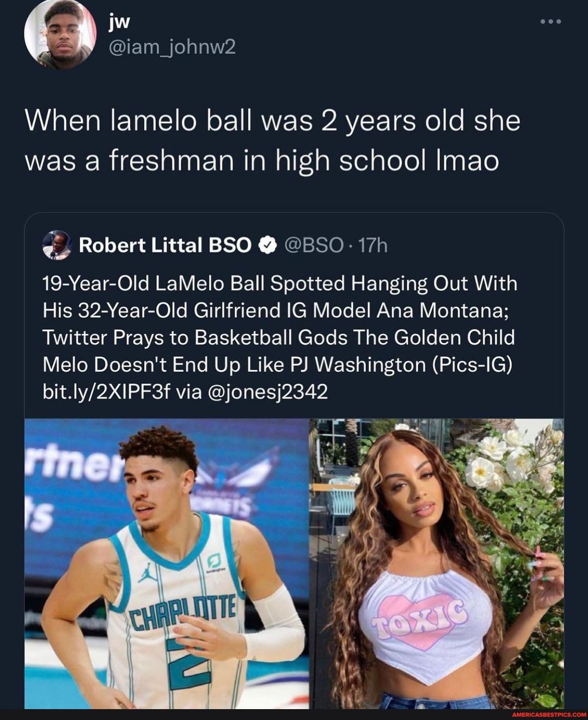Open the 17h timestamp
This screenshot has height=720, width=588.
373,246
